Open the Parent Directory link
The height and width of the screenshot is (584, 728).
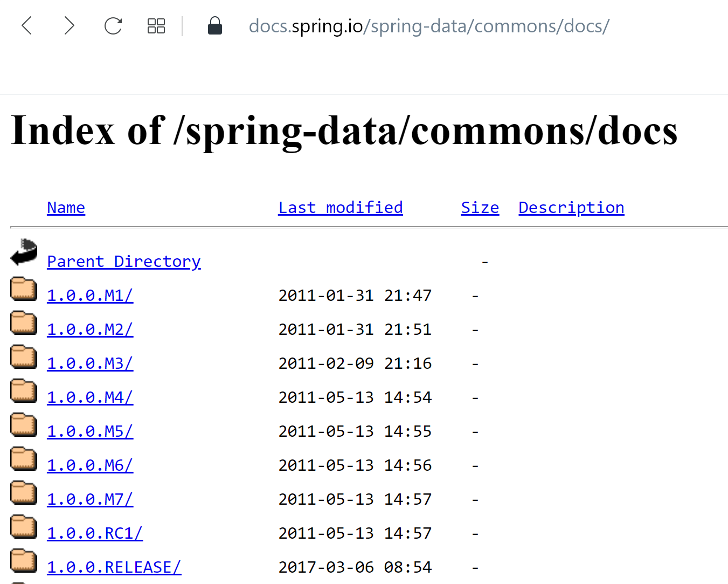coord(123,261)
